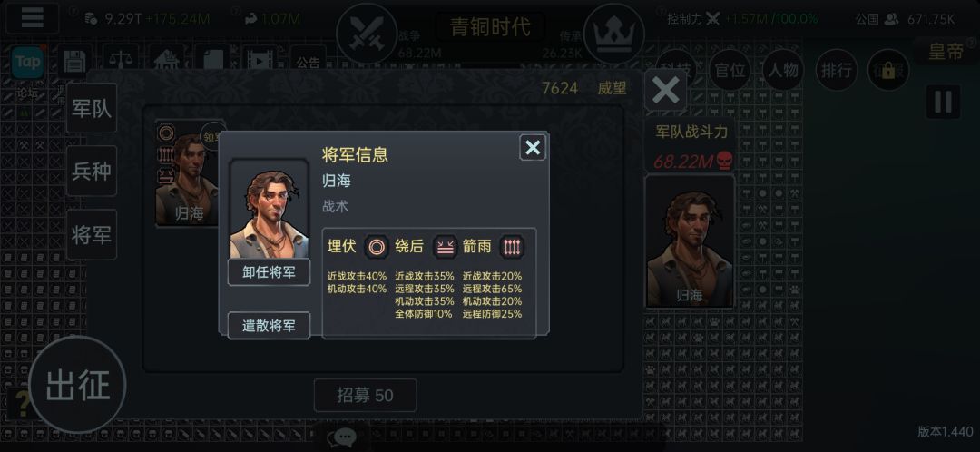Switch to the 将军 generals tab

92,235
